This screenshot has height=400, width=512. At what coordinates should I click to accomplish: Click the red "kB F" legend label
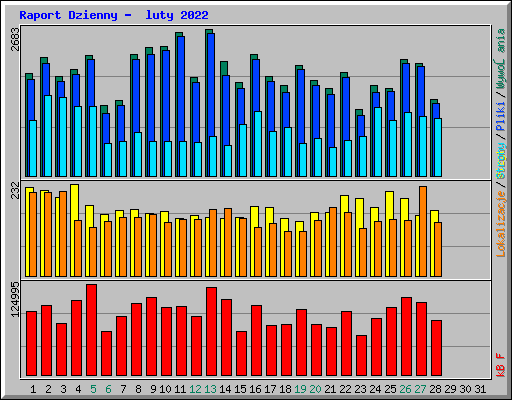pos(501,365)
